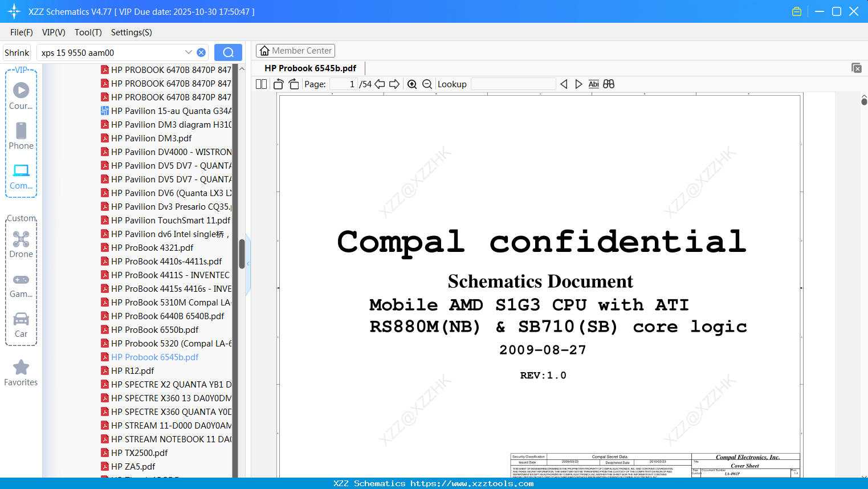This screenshot has height=489, width=868.
Task: Open the Courses category
Action: point(21,96)
